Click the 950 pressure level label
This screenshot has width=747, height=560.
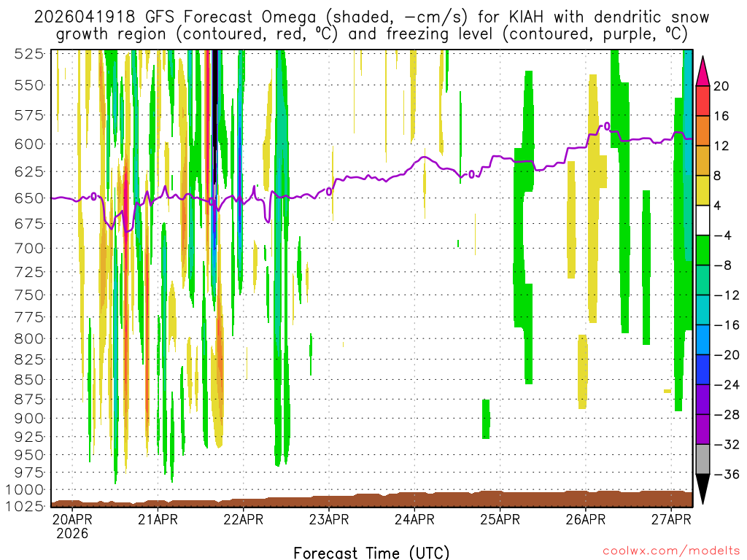[29, 455]
